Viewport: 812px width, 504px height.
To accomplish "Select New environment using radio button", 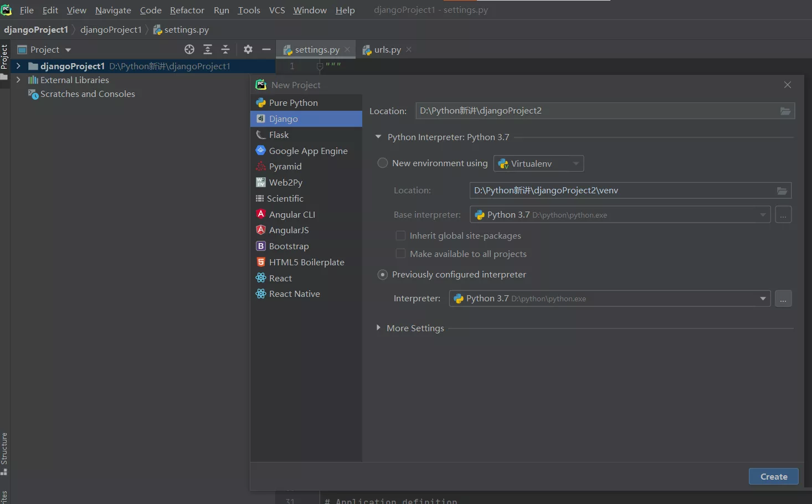I will [382, 163].
